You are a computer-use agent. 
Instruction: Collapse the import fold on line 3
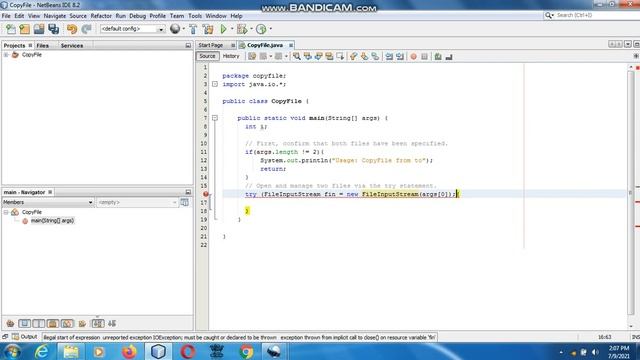(215, 84)
